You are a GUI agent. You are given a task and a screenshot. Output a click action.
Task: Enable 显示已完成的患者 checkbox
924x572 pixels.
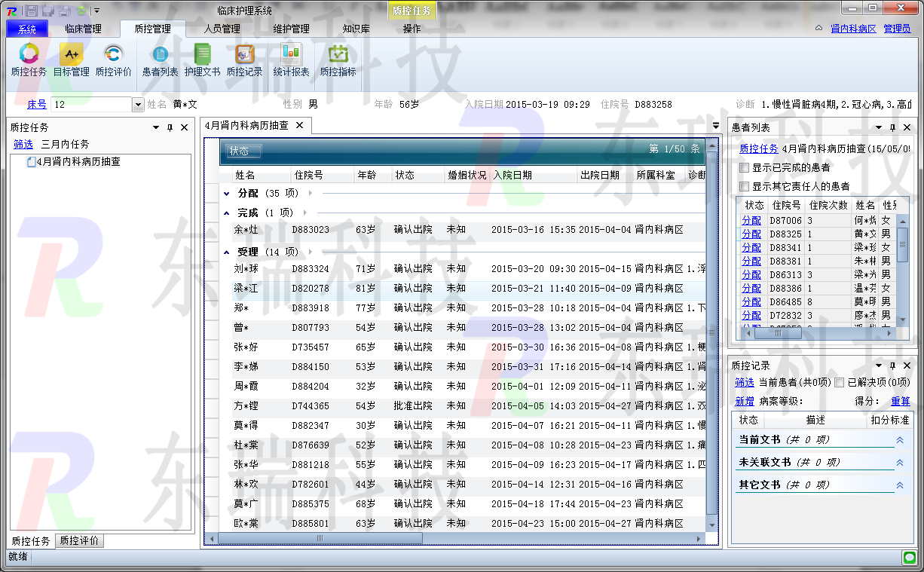[745, 167]
